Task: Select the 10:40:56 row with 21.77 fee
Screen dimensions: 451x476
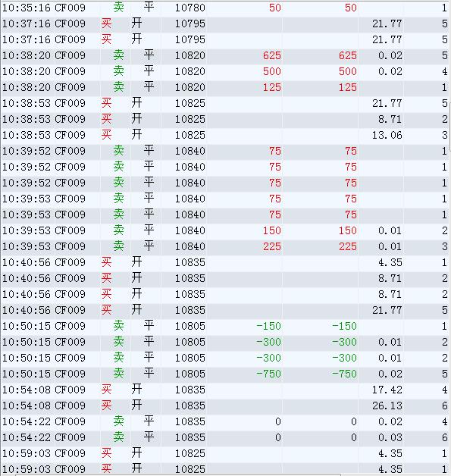Action: tap(225, 310)
